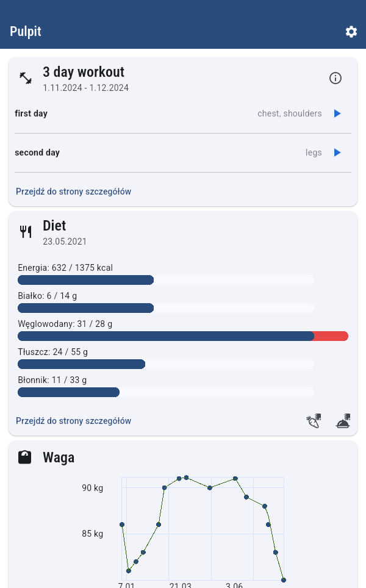Viewport: 366px width, 588px height.
Task: Add ingredient with the carrot icon
Action: click(314, 421)
